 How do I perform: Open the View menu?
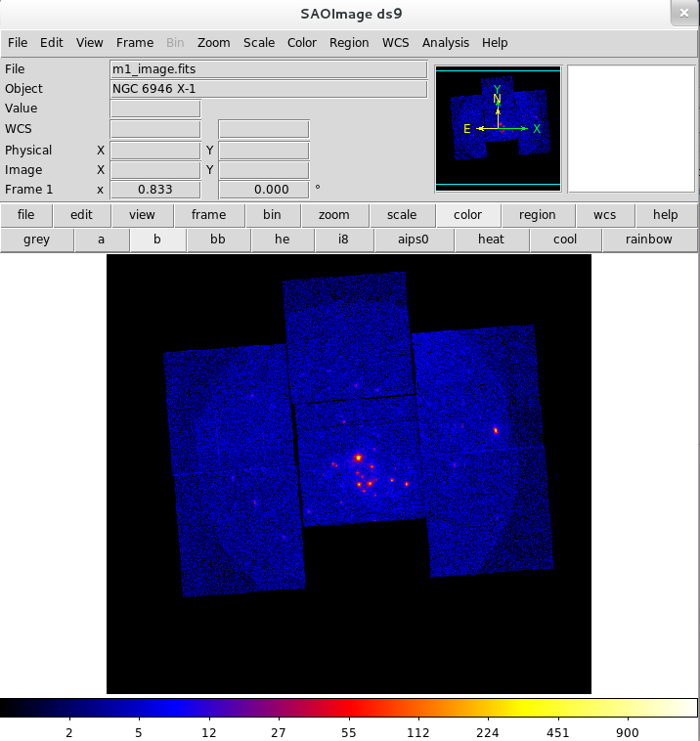click(x=89, y=43)
